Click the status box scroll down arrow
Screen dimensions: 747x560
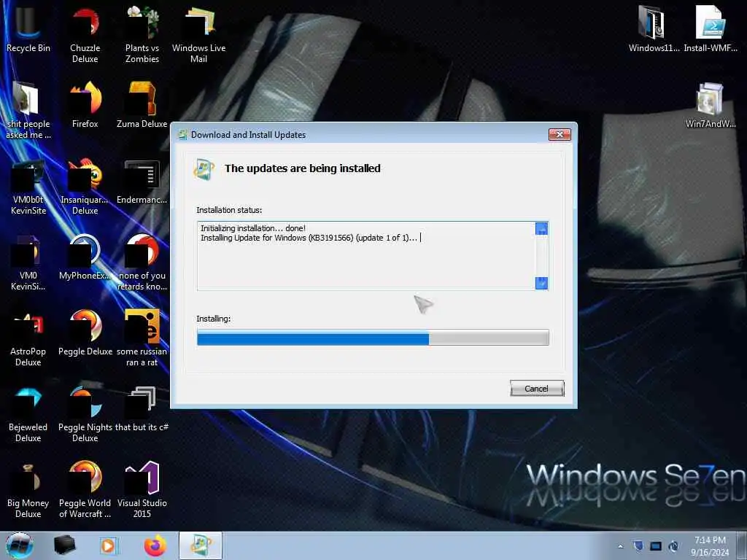(541, 284)
